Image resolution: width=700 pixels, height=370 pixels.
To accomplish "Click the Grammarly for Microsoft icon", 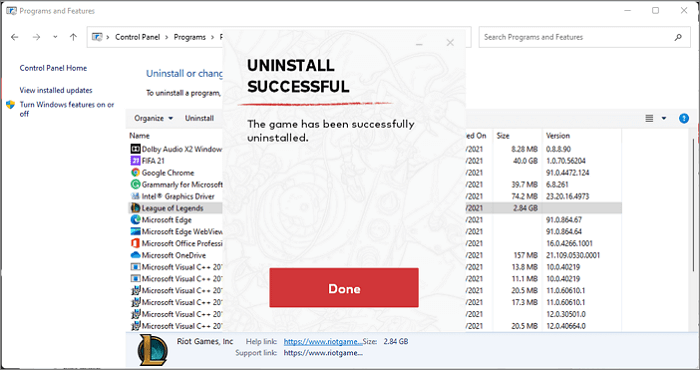I will click(x=135, y=184).
